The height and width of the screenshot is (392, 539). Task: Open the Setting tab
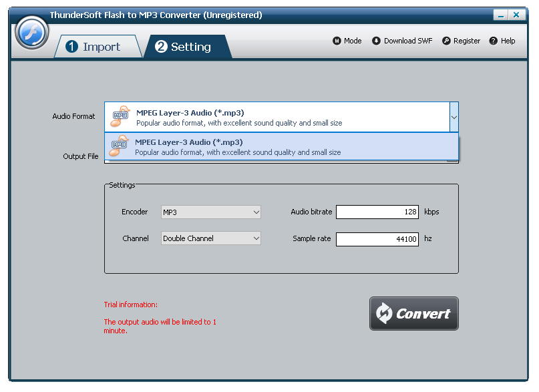(x=188, y=46)
